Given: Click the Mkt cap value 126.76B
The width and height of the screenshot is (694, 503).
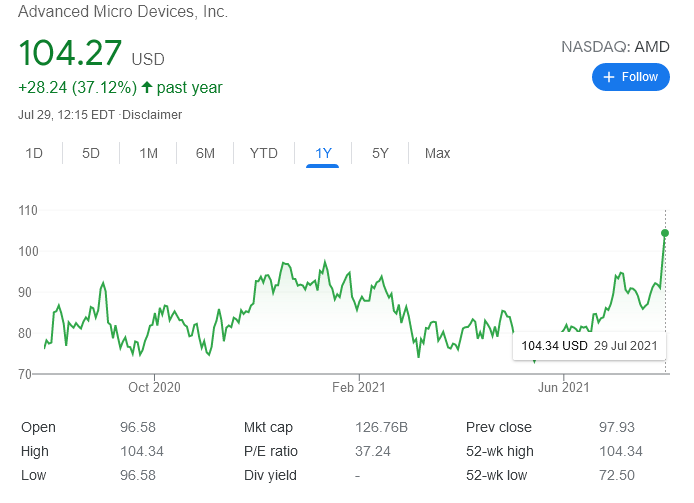Looking at the screenshot, I should (x=381, y=427).
